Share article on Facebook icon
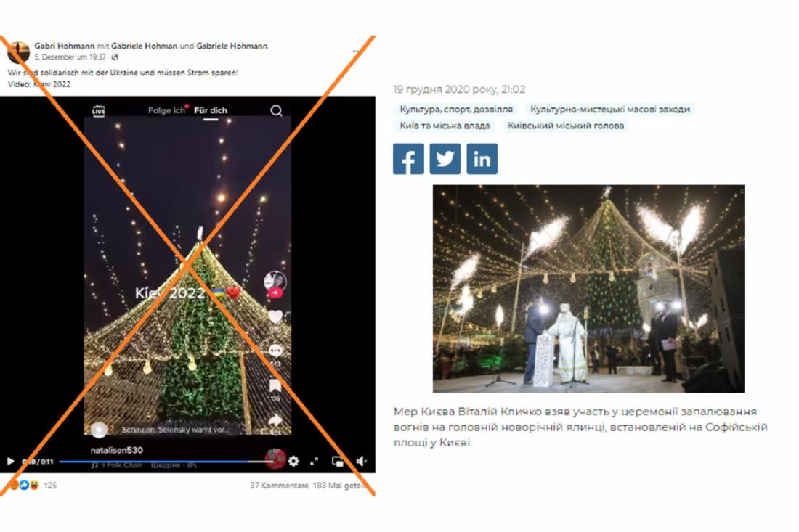This screenshot has height=532, width=799. [x=408, y=159]
